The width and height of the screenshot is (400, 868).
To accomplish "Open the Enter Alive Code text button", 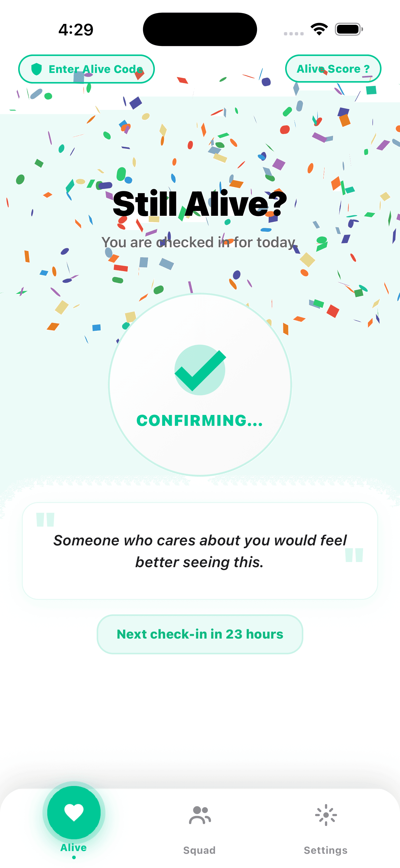I will click(95, 69).
